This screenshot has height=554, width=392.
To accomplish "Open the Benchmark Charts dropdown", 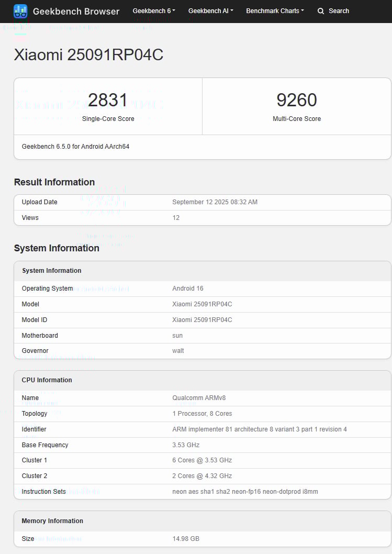I will (275, 11).
